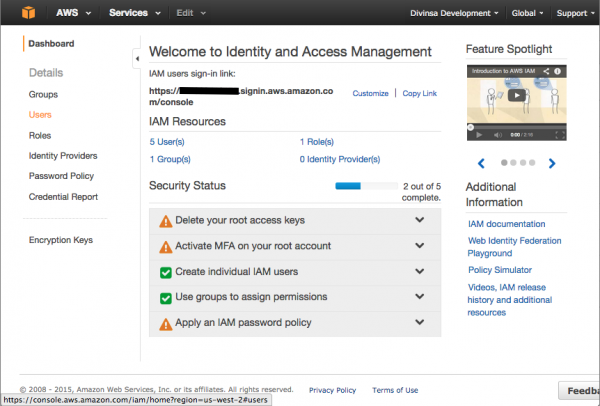Expand Activate MFA on your root account section
600x406 pixels.
(420, 245)
